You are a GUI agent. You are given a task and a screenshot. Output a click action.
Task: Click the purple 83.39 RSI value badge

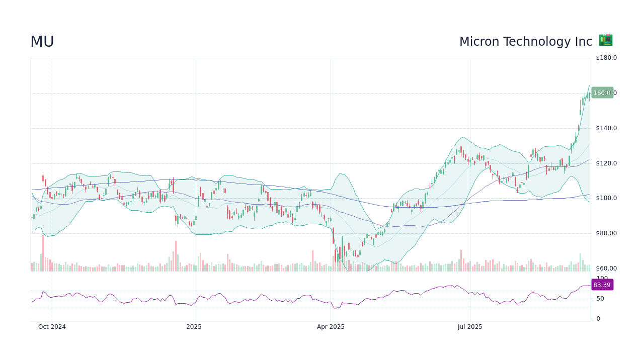[x=602, y=285]
